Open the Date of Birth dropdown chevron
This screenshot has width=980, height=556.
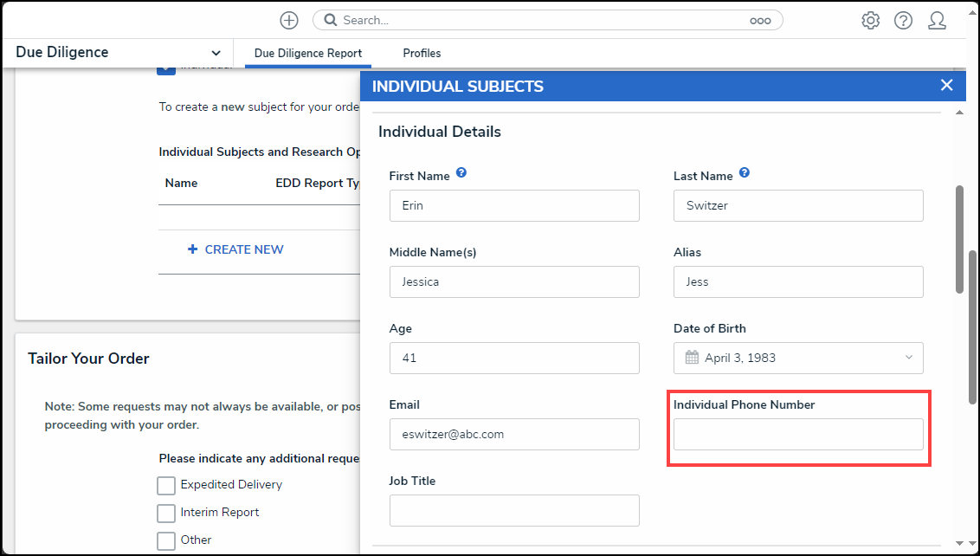pos(909,357)
